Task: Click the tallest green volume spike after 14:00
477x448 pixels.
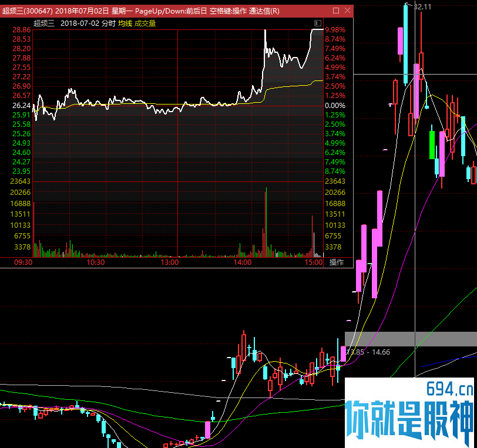Action: click(x=266, y=223)
